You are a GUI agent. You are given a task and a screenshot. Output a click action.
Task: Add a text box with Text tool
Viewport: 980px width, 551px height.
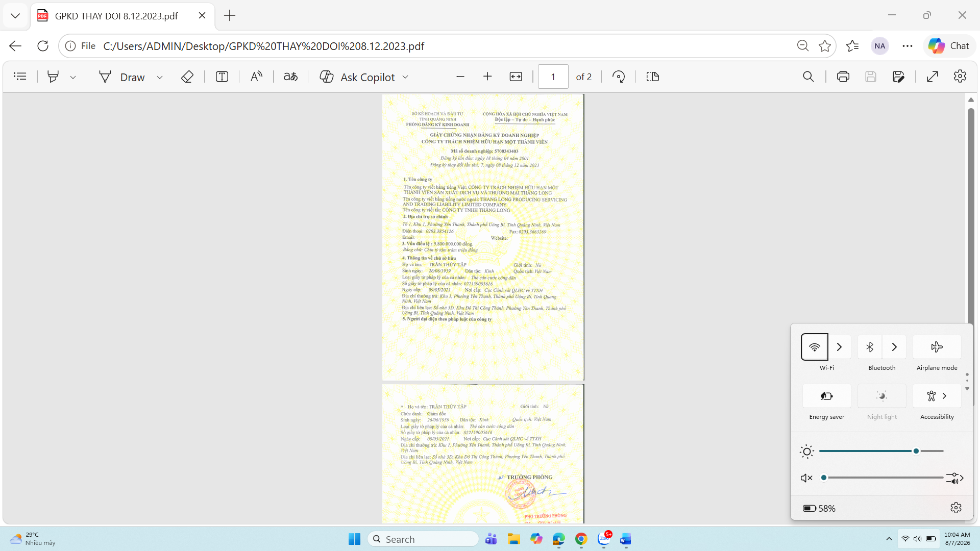pyautogui.click(x=222, y=77)
